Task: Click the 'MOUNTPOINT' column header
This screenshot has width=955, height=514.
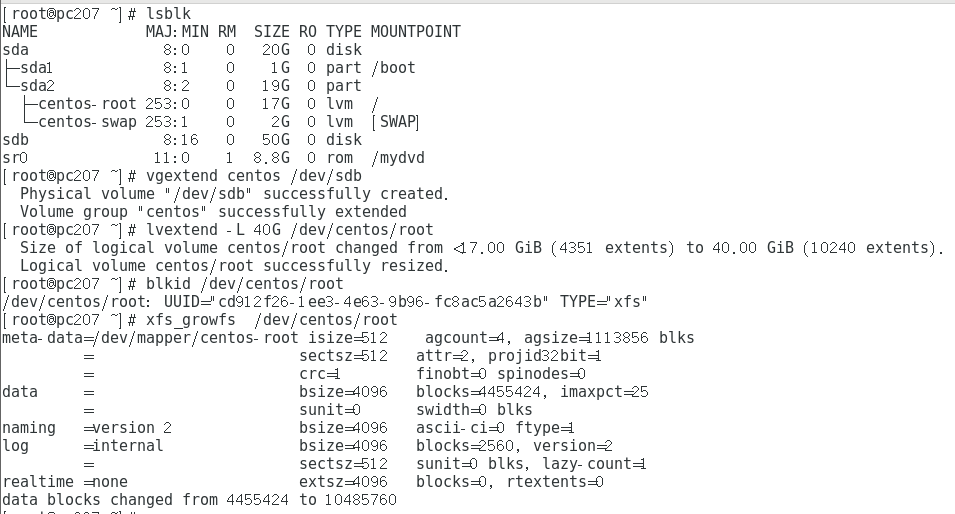Action: pos(415,32)
